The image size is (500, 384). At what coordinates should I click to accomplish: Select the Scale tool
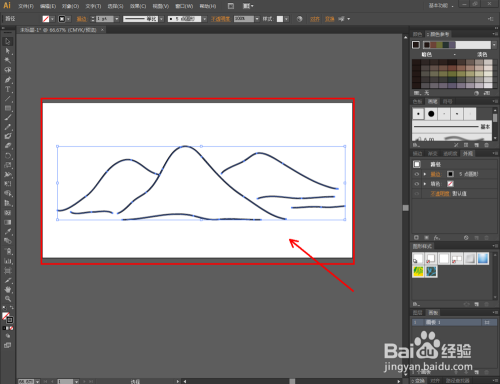[x=8, y=165]
